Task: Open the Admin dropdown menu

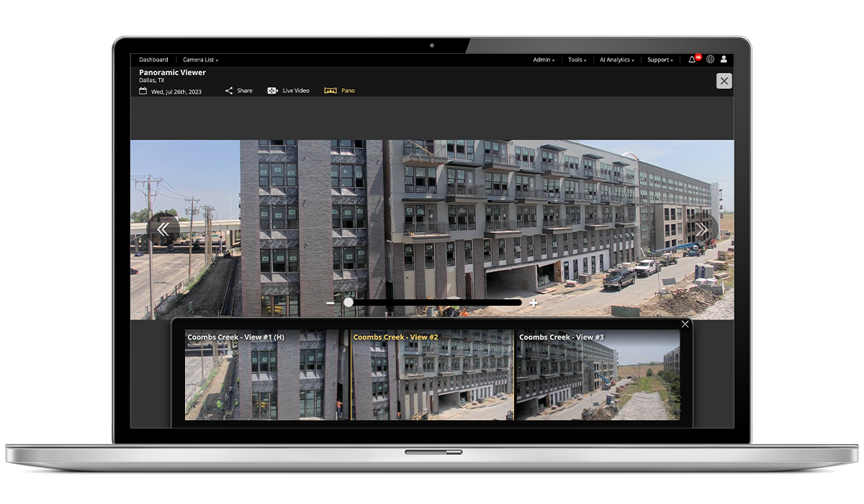Action: [544, 60]
